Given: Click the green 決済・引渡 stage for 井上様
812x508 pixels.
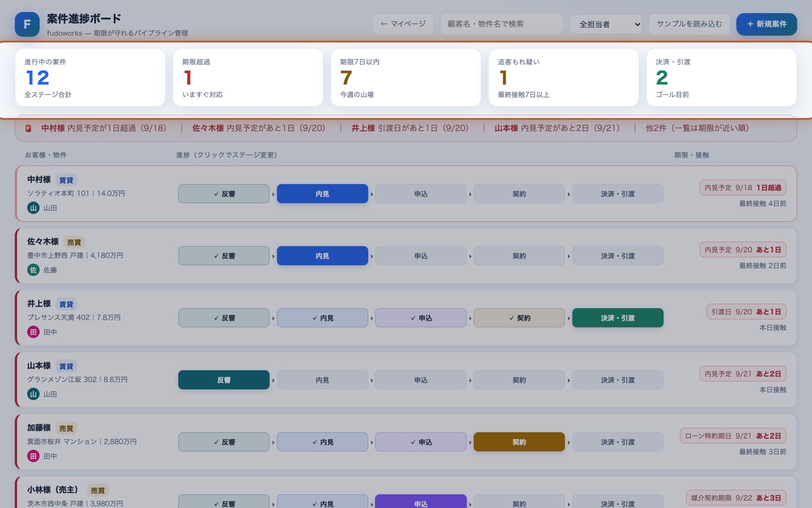Looking at the screenshot, I should [x=618, y=318].
